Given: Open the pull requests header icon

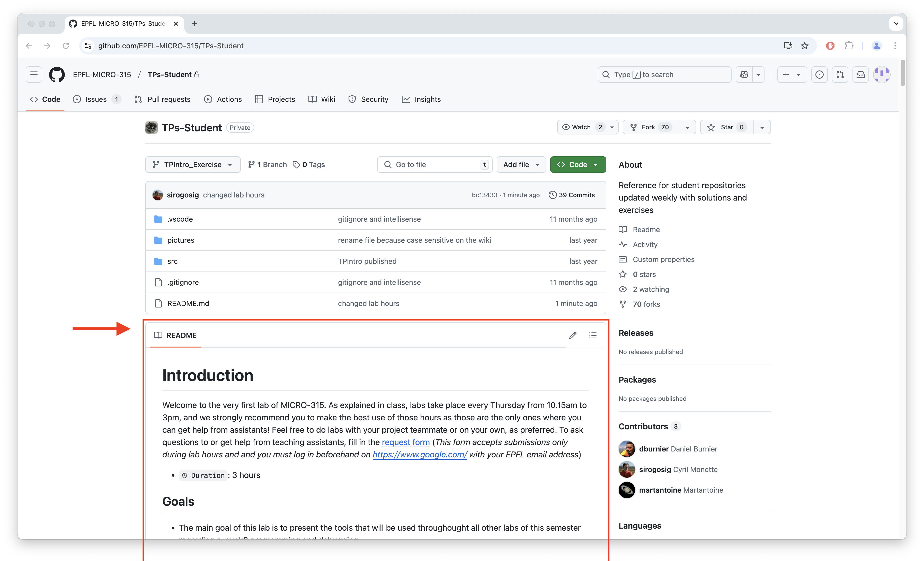Looking at the screenshot, I should (x=840, y=75).
